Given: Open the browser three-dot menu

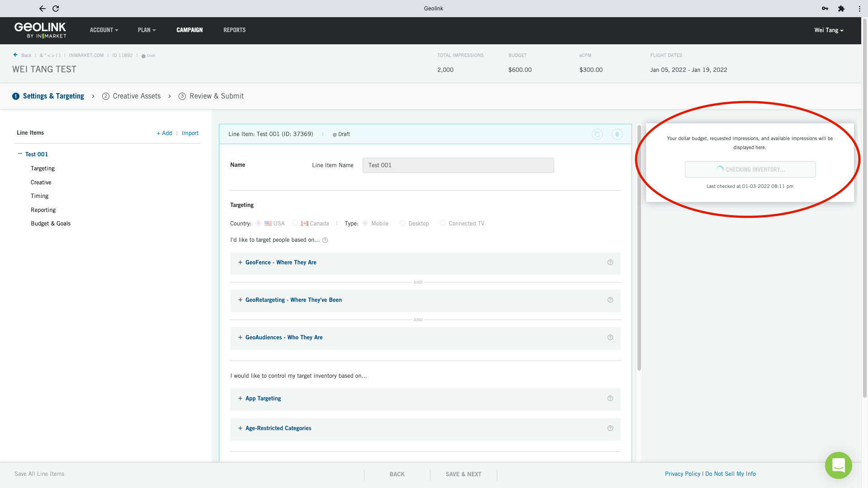Looking at the screenshot, I should (859, 9).
